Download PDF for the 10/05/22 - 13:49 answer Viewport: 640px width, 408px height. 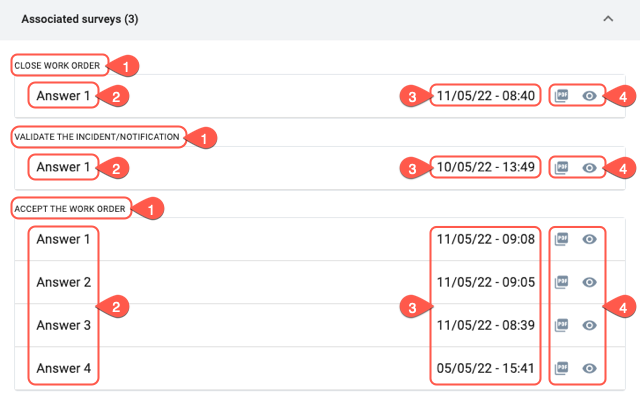coord(561,168)
